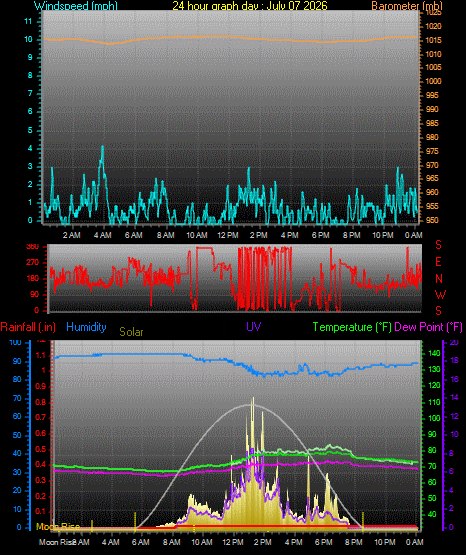466x555 pixels.
Task: Click the "7" tick on the windspeed axis
Action: tap(30, 93)
